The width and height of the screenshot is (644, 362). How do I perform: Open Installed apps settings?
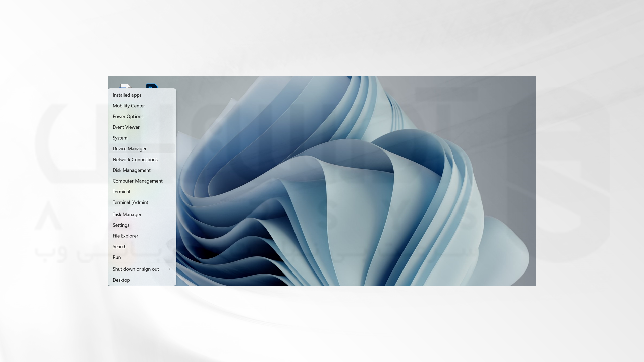pyautogui.click(x=127, y=95)
